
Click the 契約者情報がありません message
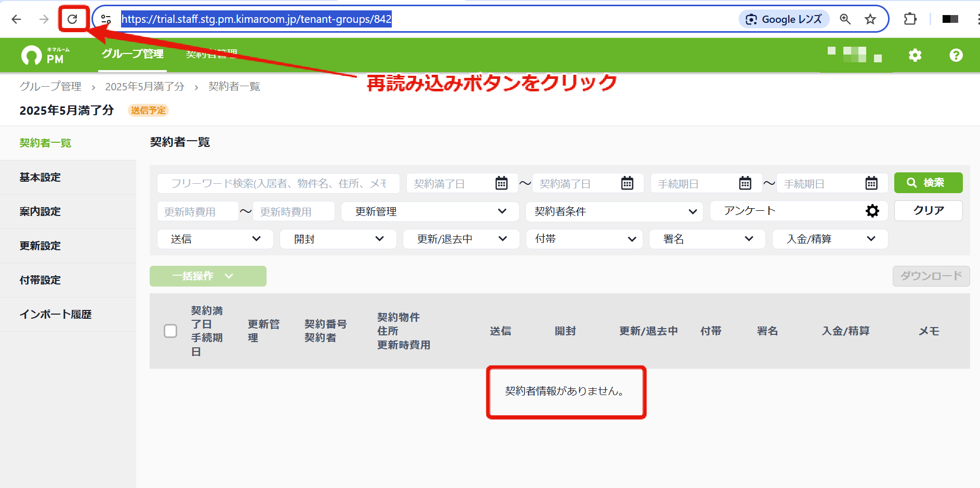565,391
